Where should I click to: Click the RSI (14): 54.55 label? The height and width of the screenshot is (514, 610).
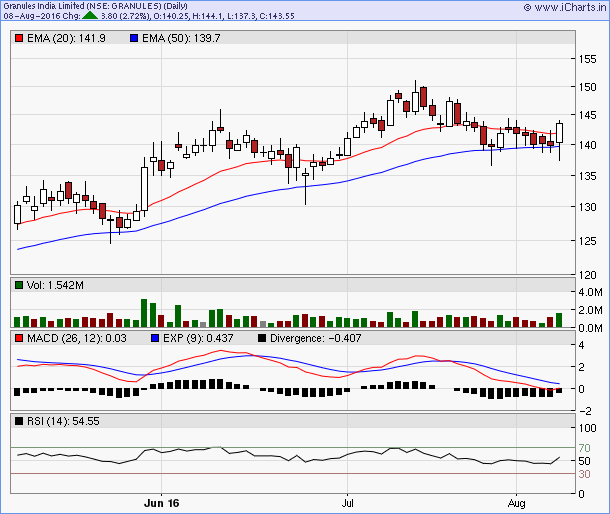point(63,421)
